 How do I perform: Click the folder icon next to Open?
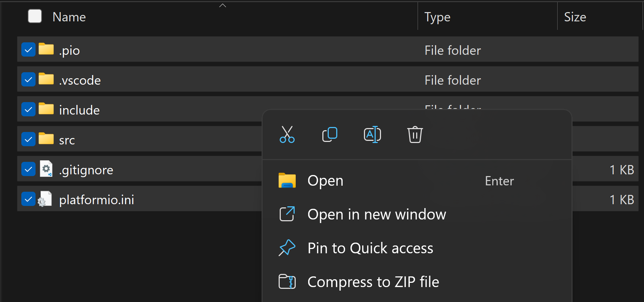(x=287, y=180)
